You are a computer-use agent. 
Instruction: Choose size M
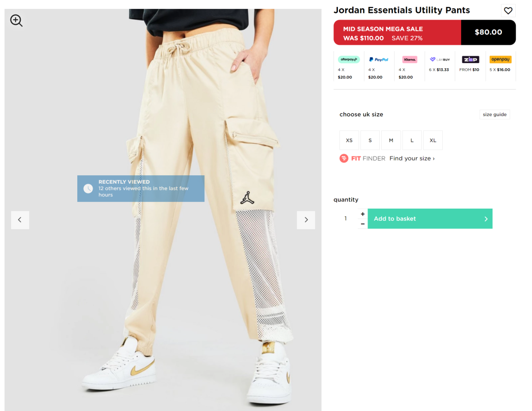click(x=391, y=140)
